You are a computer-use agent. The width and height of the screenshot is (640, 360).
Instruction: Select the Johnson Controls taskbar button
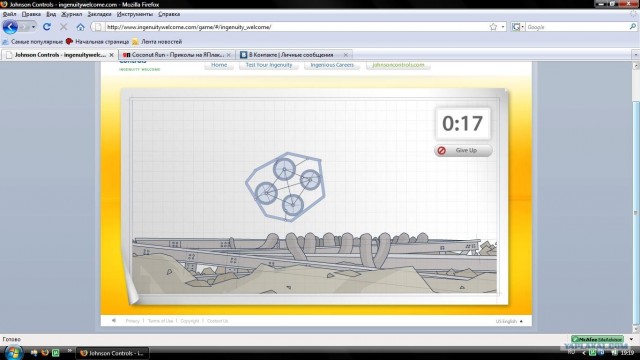tap(113, 353)
